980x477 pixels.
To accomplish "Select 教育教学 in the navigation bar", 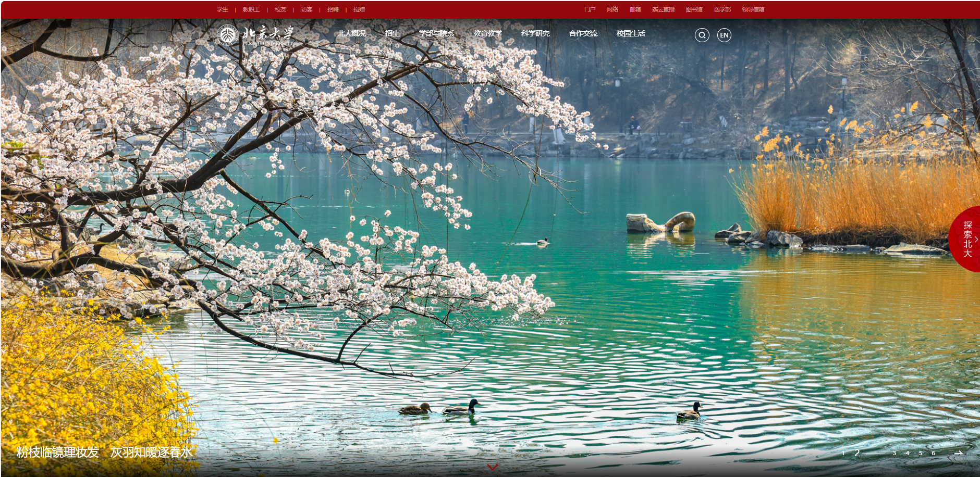I will coord(487,33).
